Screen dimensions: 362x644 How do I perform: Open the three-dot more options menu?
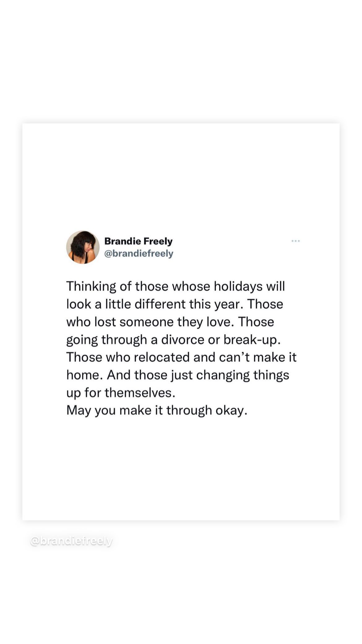(x=295, y=241)
